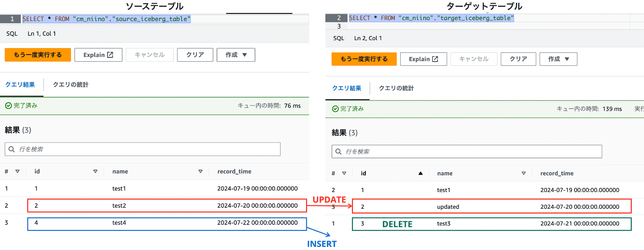
Task: Click record_time column header in target table
Action: coord(557,173)
